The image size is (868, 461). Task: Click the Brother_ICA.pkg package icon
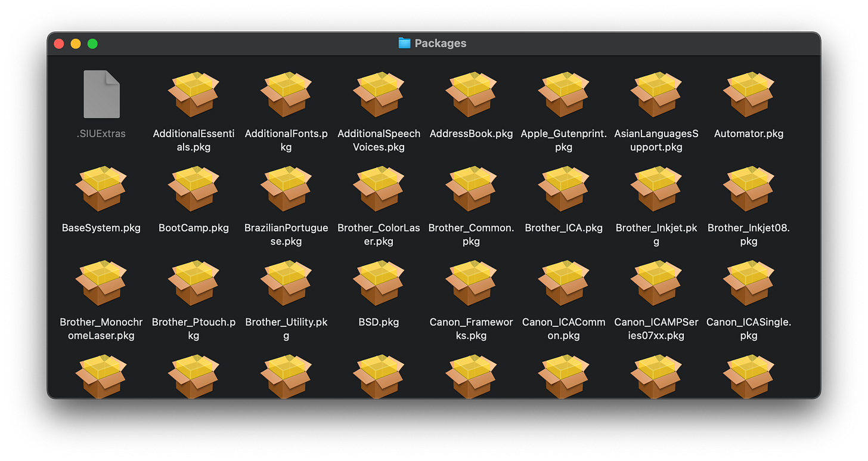click(563, 188)
